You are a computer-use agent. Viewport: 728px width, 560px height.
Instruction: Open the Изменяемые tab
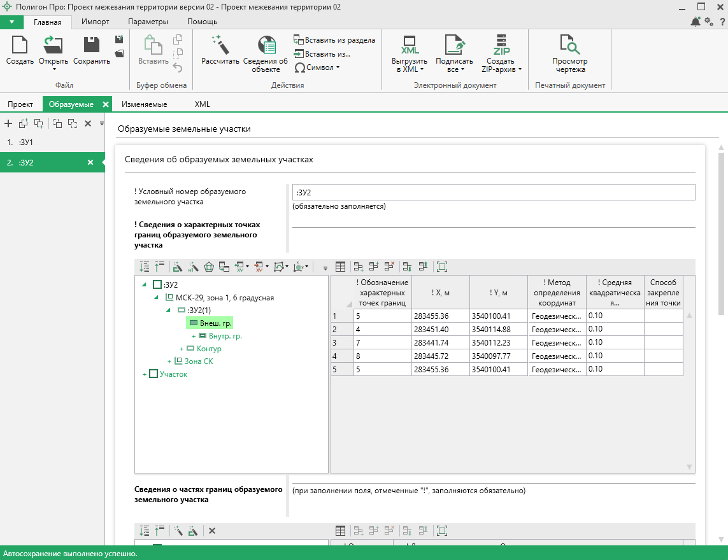tap(145, 104)
